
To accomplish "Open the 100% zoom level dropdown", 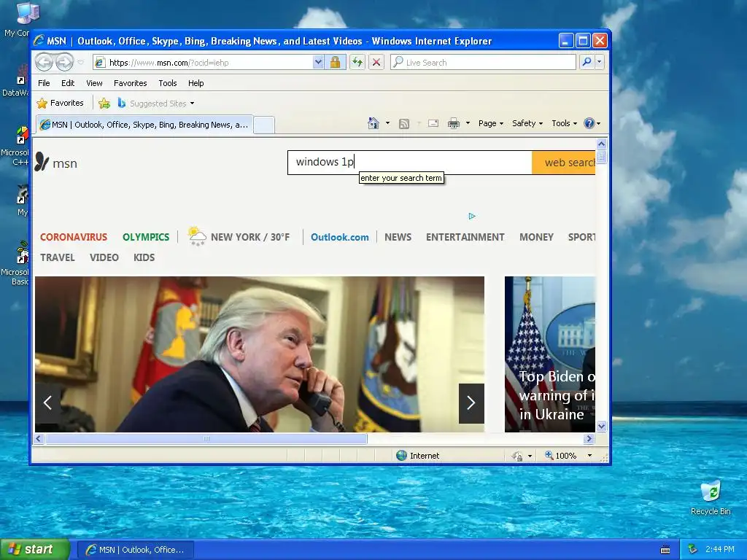I will [x=589, y=456].
